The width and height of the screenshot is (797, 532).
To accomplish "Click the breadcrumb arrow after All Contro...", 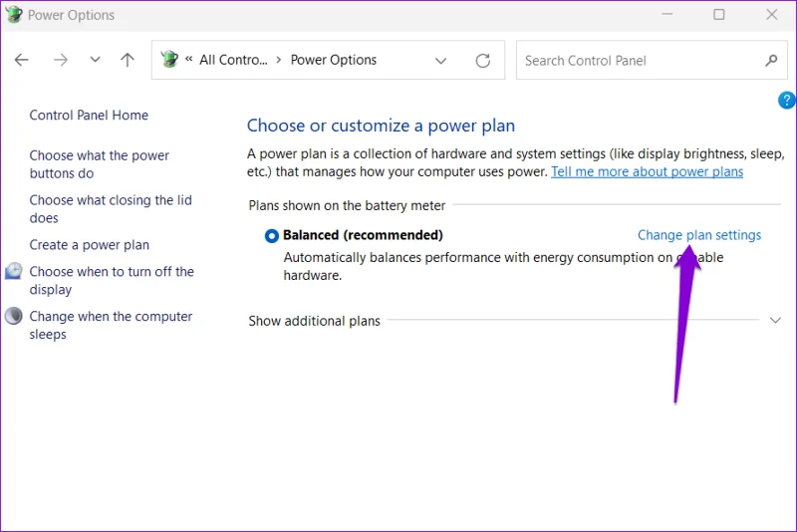I will [279, 60].
